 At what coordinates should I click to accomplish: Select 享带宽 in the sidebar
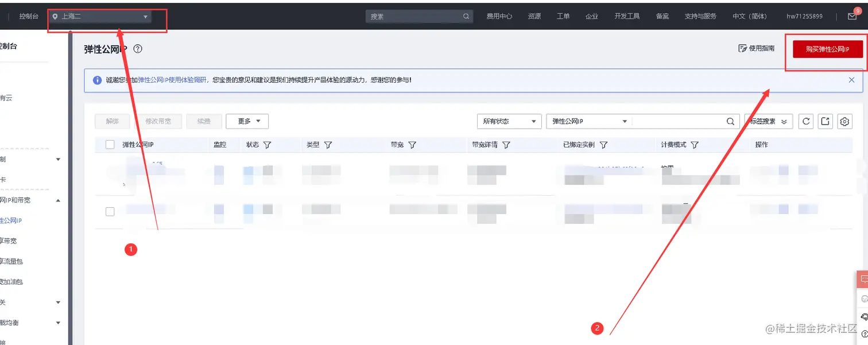pyautogui.click(x=9, y=241)
